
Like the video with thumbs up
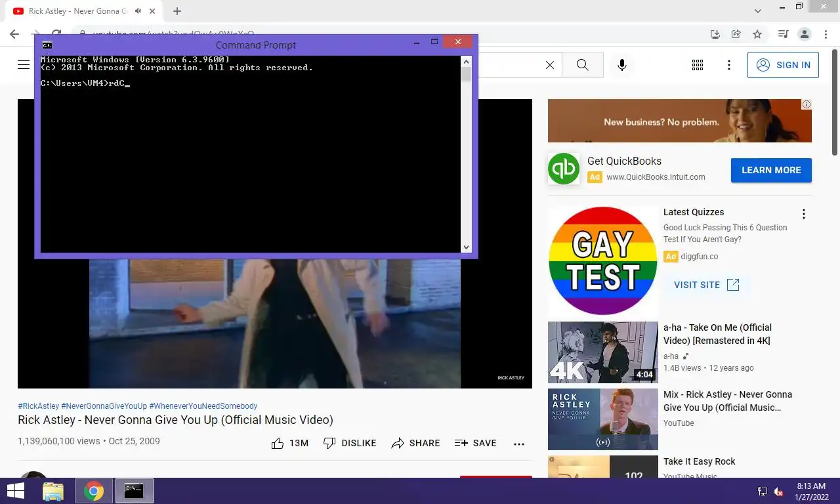coord(289,443)
